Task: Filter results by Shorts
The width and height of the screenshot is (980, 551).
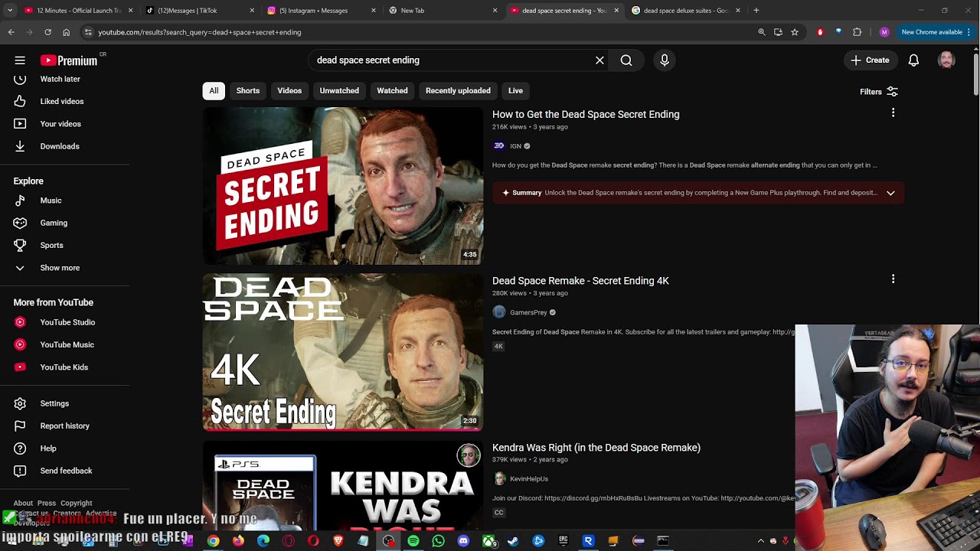Action: pyautogui.click(x=248, y=91)
